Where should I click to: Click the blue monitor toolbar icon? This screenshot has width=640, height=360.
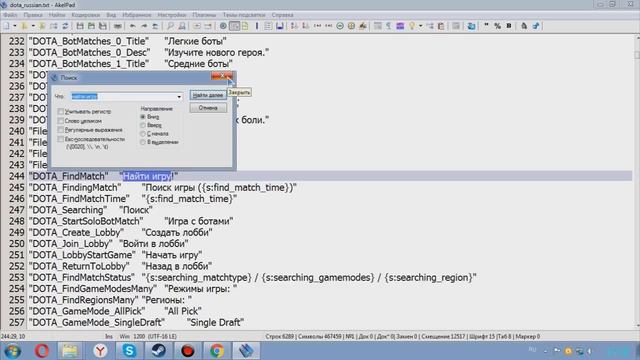click(471, 26)
